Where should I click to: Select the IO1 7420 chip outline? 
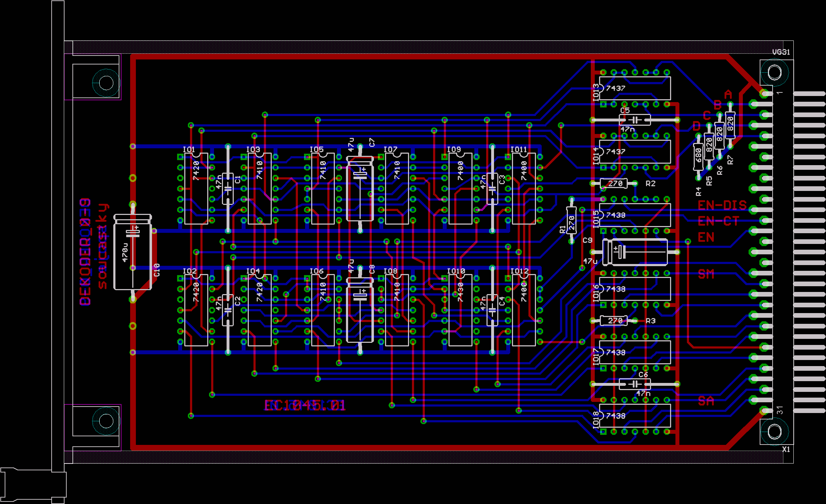pyautogui.click(x=196, y=189)
